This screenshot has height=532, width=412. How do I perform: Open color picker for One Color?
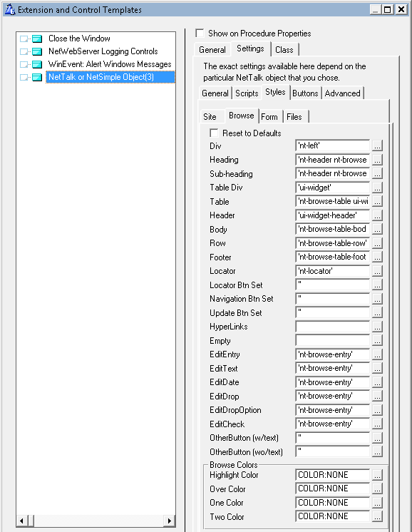tap(377, 503)
